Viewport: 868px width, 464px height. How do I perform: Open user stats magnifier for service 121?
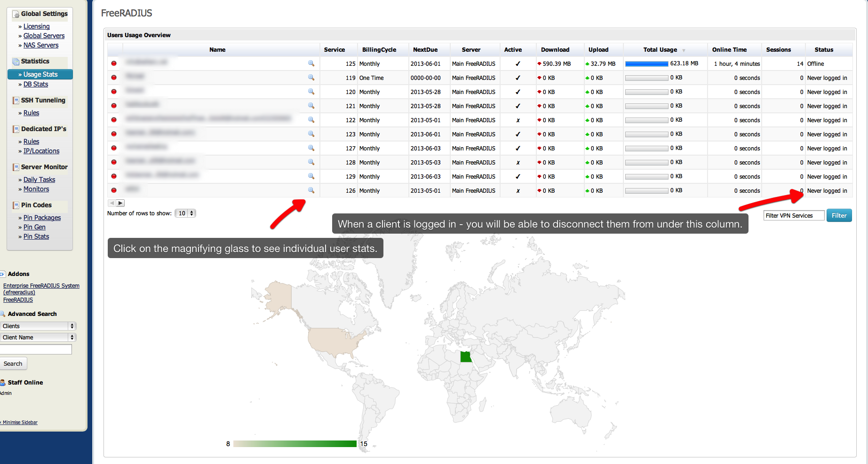point(311,105)
